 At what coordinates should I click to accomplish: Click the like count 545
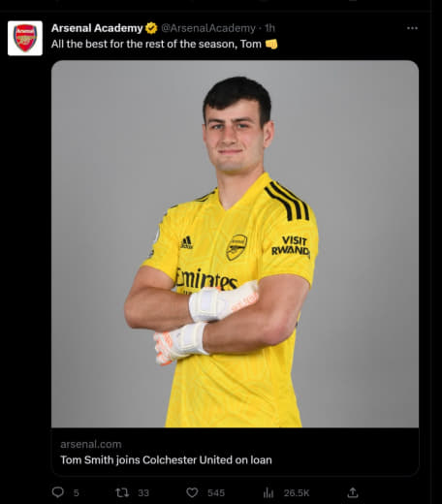216,492
